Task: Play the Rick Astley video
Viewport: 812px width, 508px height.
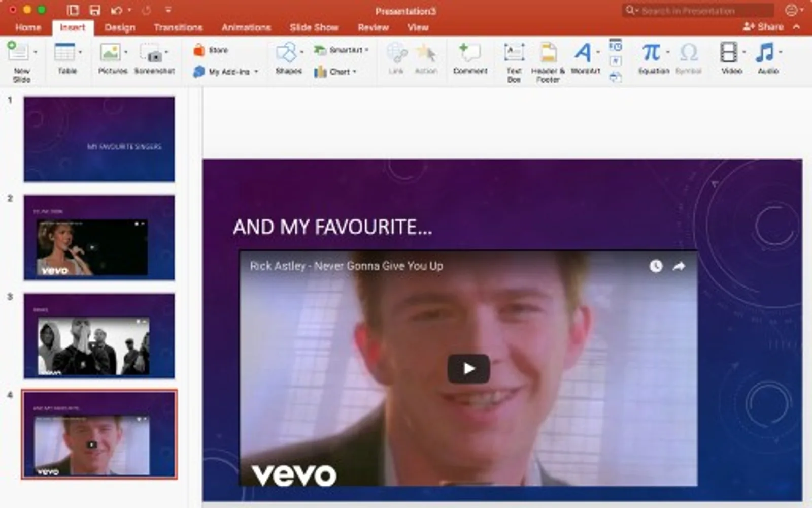Action: 468,368
